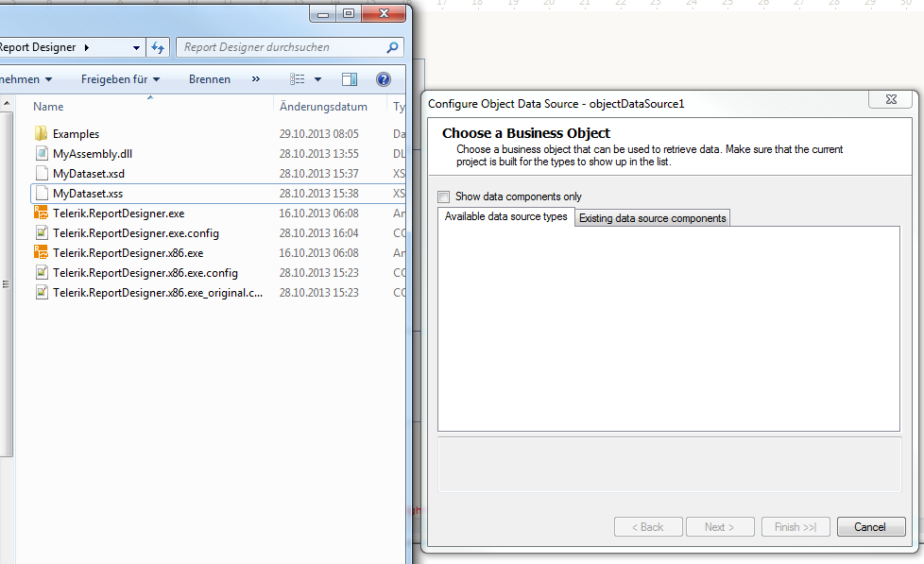924x564 pixels.
Task: Switch to Available data source types tab
Action: click(506, 216)
